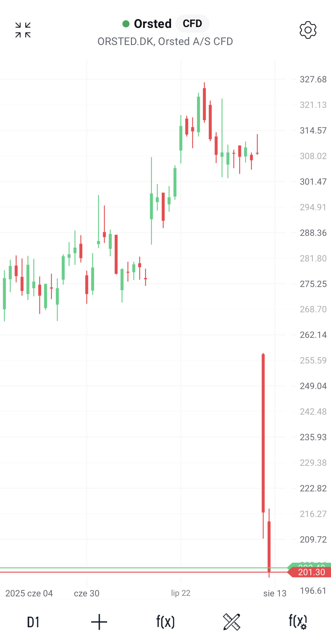Select the sie 13 date marker
The height and width of the screenshot is (644, 331).
point(275,593)
